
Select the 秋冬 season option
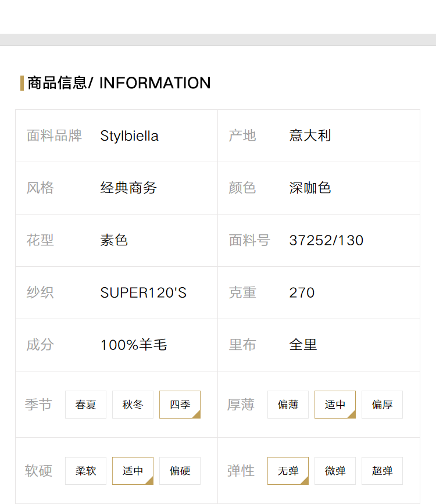(133, 405)
